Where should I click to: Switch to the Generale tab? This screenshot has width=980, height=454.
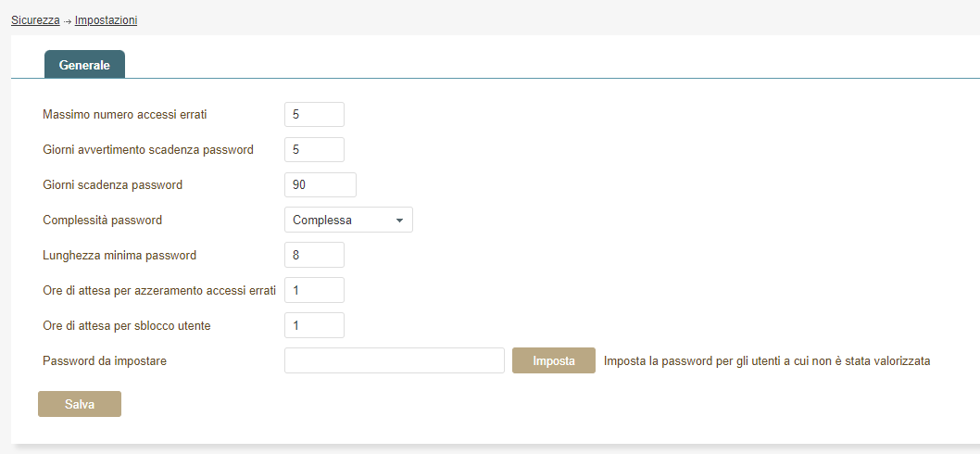[x=84, y=65]
